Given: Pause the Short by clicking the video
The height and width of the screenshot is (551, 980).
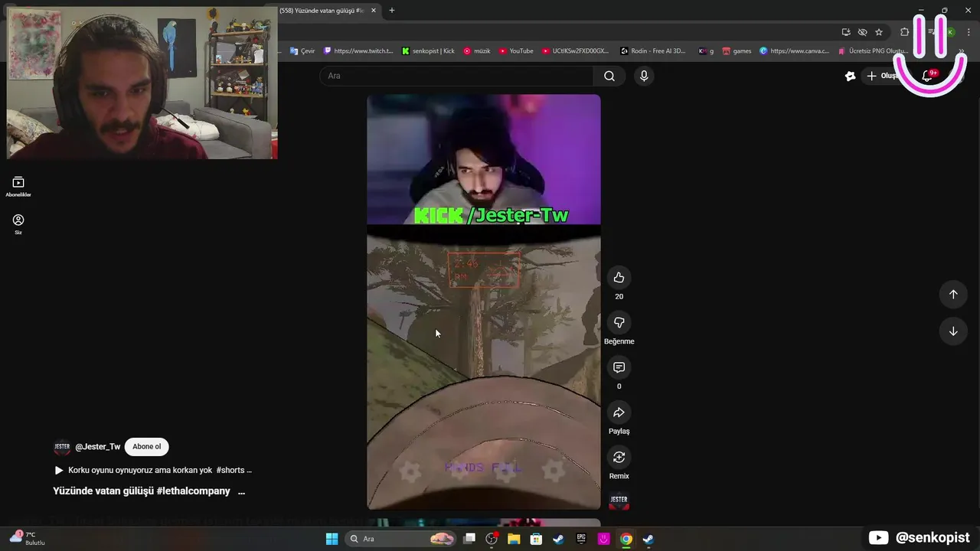Looking at the screenshot, I should [x=484, y=302].
